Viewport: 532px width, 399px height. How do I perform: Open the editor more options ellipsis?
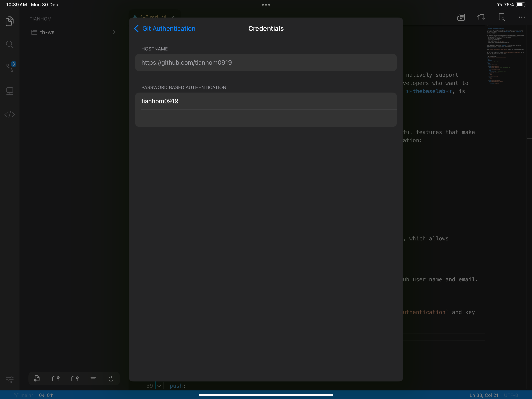click(x=522, y=17)
